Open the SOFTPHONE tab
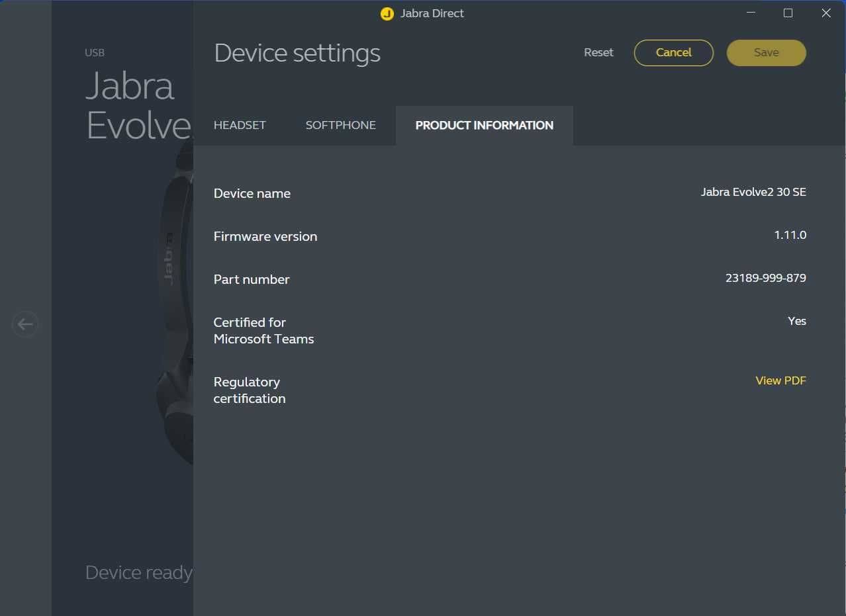This screenshot has height=616, width=846. click(340, 125)
